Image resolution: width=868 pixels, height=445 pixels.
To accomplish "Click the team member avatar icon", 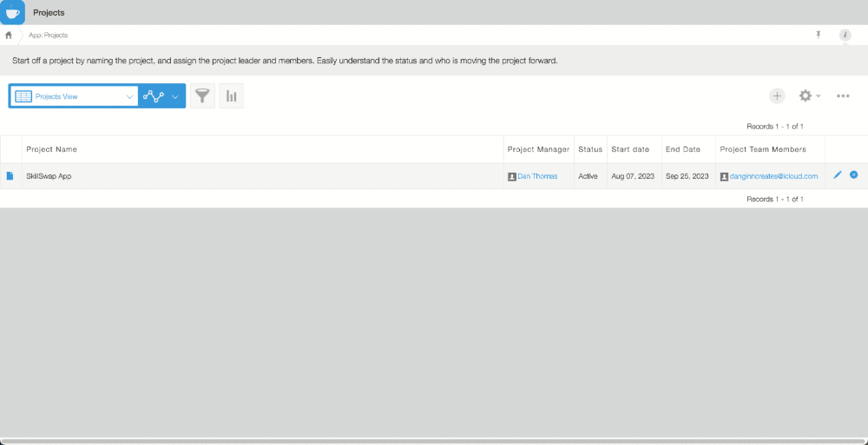I will click(724, 177).
